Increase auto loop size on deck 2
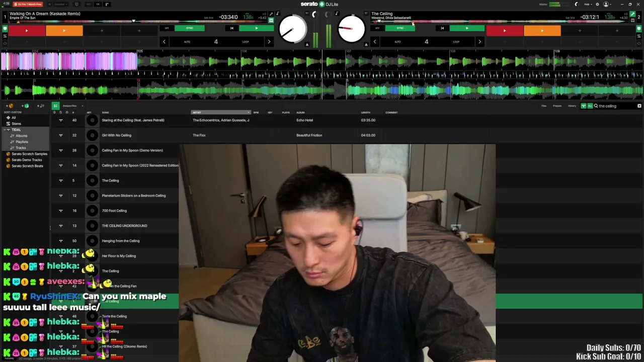644x362 pixels. [x=479, y=42]
